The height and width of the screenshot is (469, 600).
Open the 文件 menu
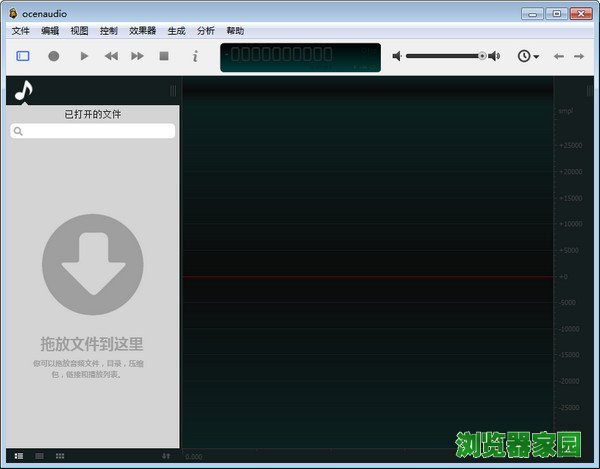(x=20, y=31)
